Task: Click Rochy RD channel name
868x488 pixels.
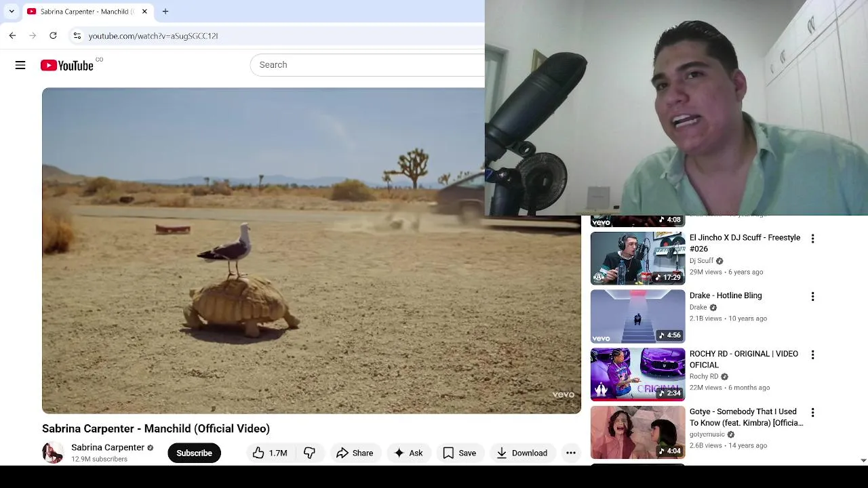Action: pos(704,377)
